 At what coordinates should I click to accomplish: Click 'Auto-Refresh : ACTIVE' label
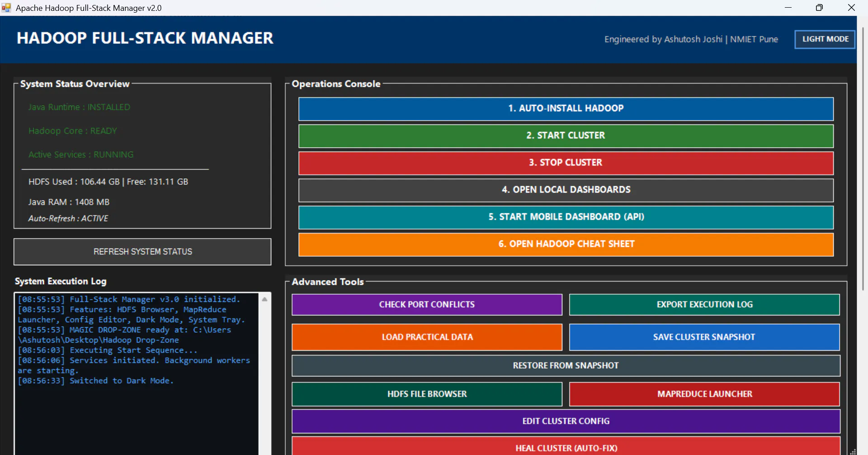point(68,218)
